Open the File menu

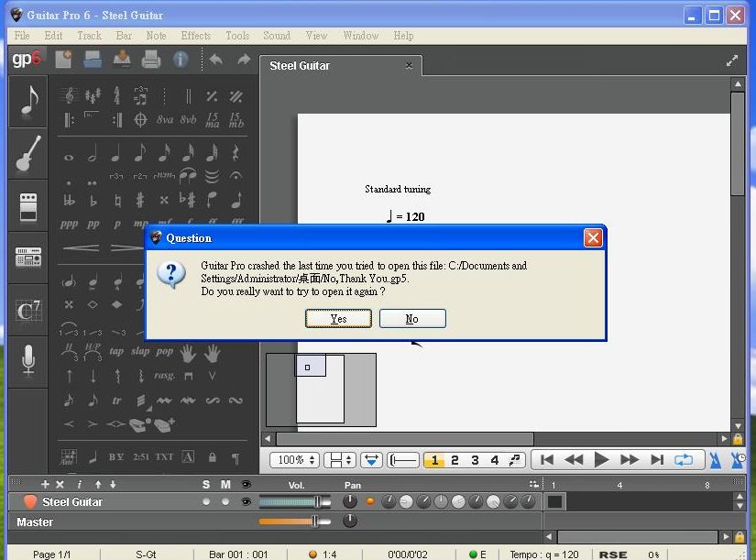tap(22, 36)
